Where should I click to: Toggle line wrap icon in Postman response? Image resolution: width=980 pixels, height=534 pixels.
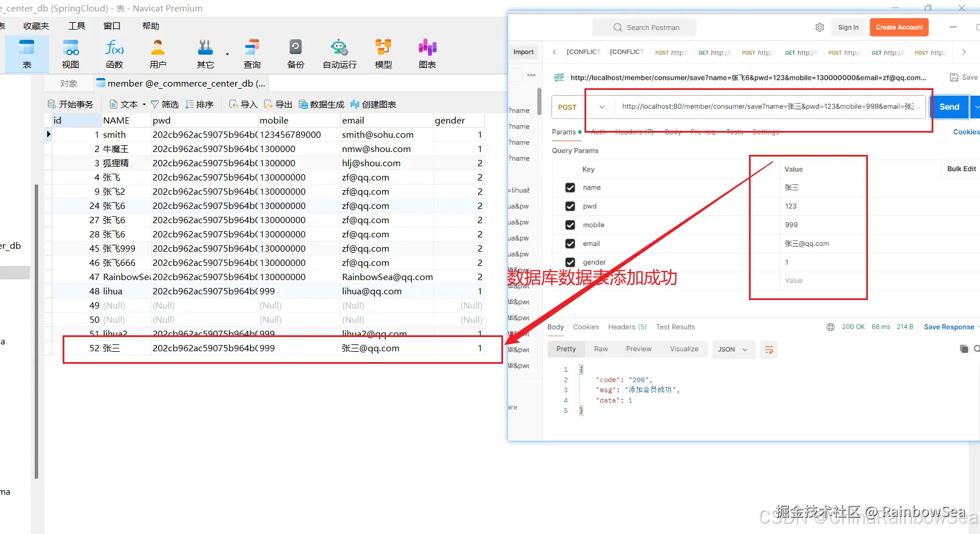(x=769, y=350)
